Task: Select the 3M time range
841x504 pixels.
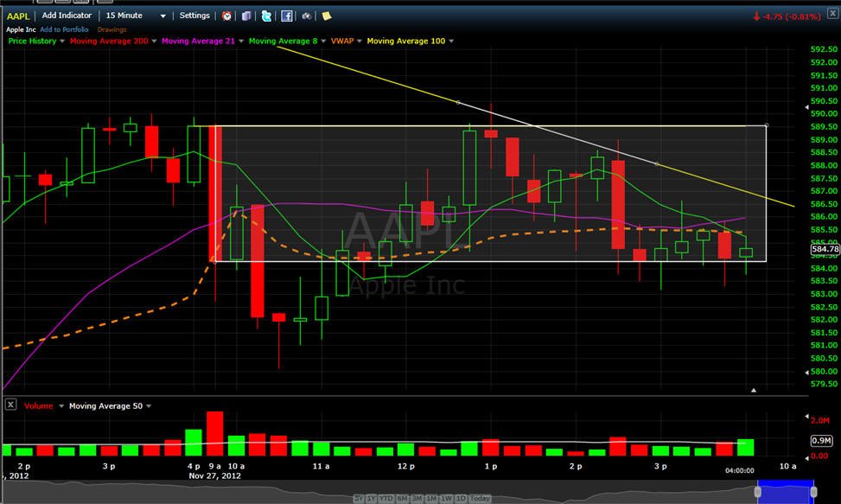Action: click(x=417, y=498)
